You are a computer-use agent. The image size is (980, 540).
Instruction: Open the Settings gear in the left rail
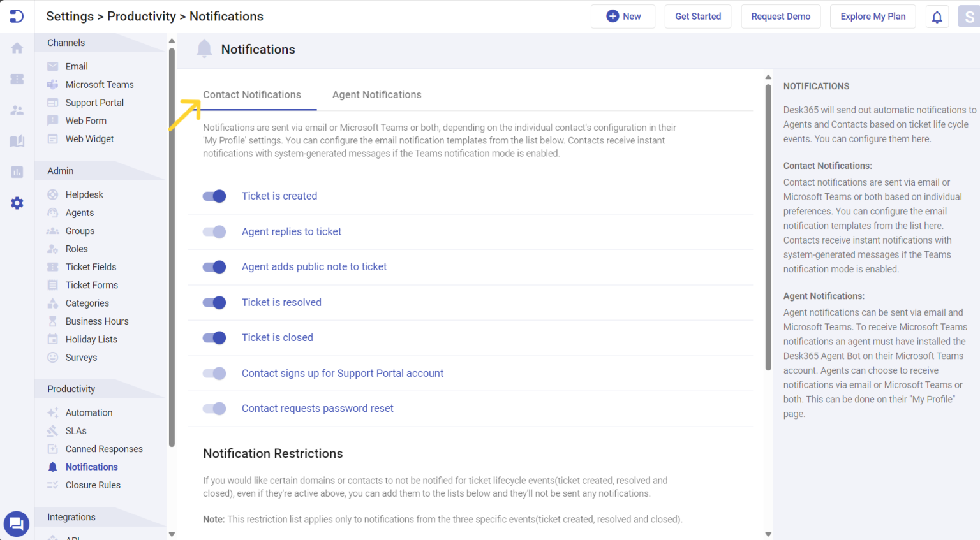[x=17, y=203]
